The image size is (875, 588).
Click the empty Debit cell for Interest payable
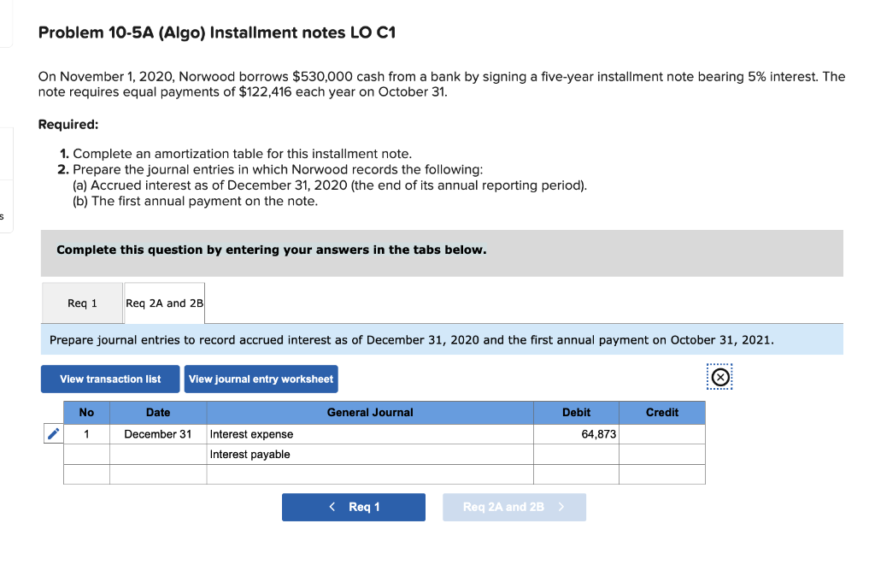coord(576,454)
